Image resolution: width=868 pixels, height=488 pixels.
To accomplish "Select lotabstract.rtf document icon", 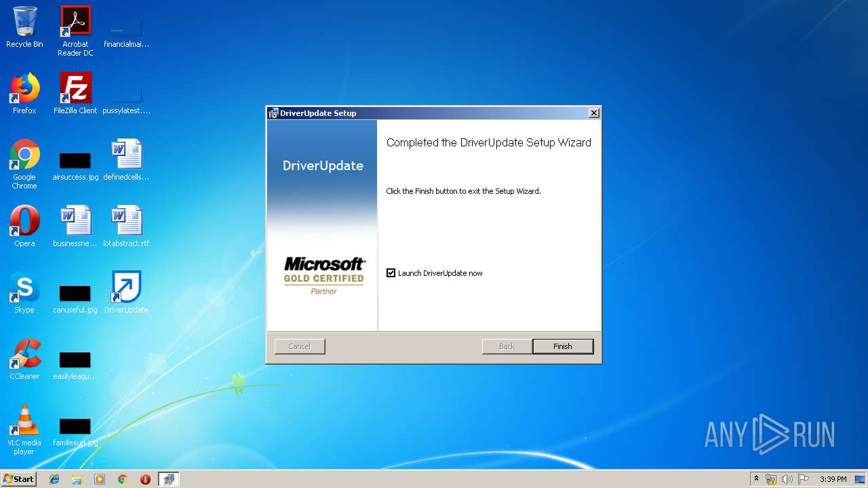I will [126, 226].
